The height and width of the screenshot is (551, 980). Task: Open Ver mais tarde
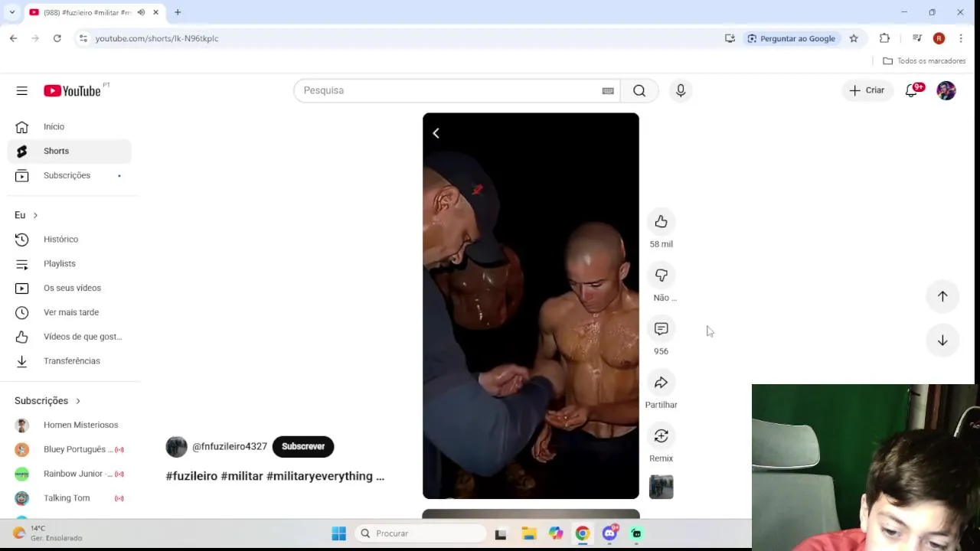pos(70,312)
